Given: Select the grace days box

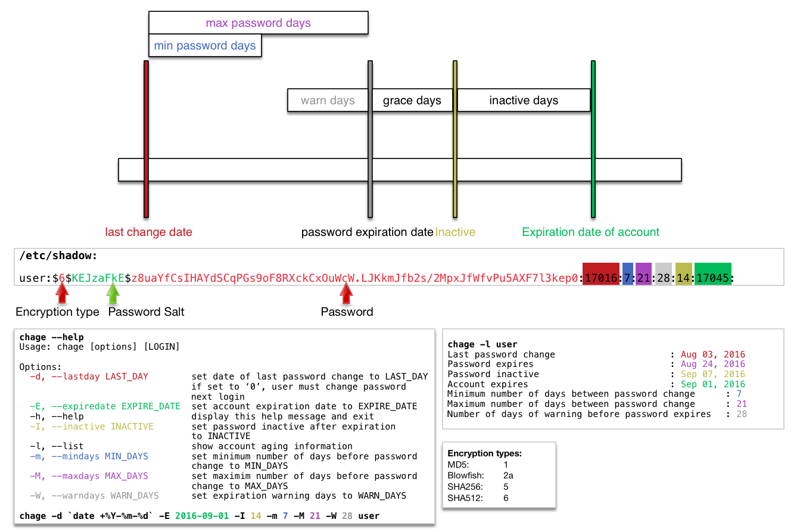Looking at the screenshot, I should [x=412, y=100].
